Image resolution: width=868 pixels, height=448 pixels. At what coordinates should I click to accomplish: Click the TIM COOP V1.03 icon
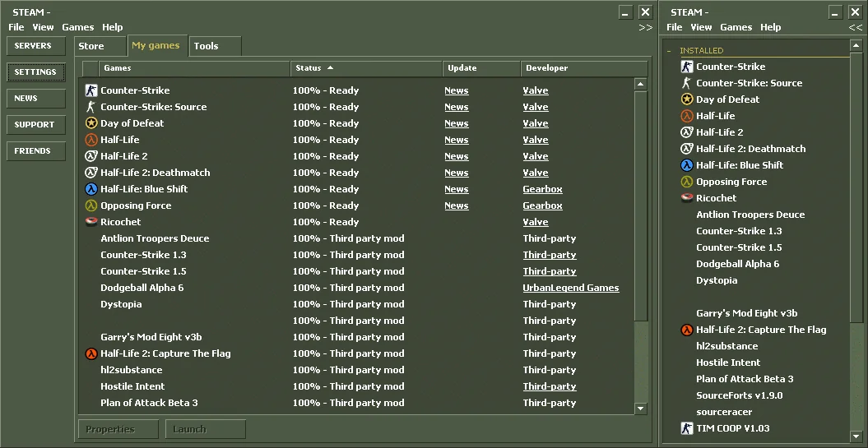[x=687, y=428]
